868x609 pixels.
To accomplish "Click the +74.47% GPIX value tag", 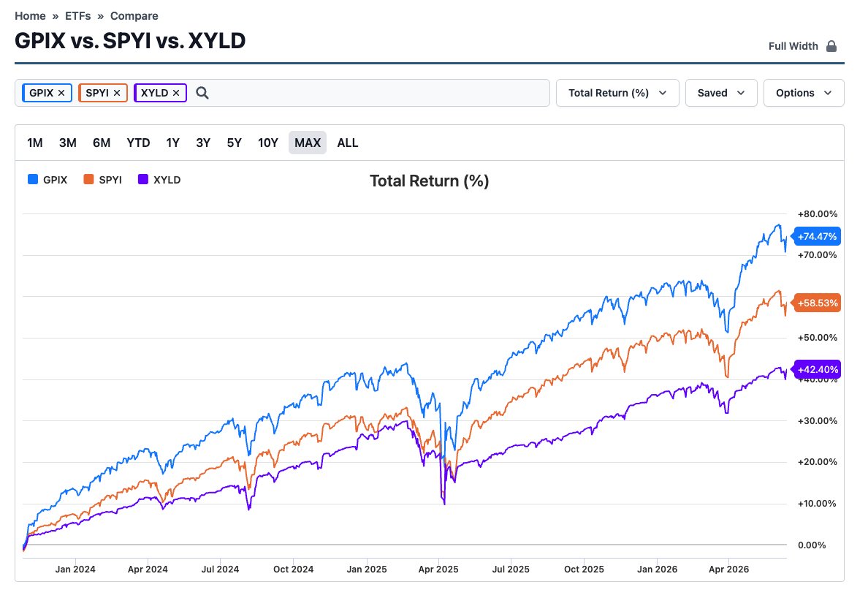I will tap(817, 237).
